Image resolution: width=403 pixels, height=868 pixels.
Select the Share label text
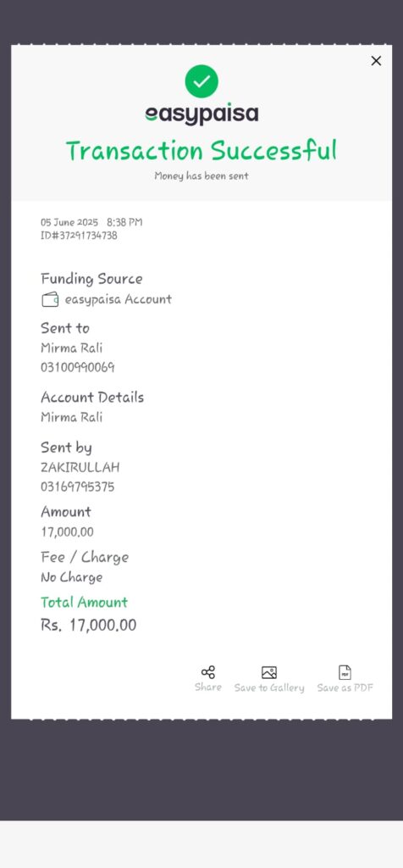tap(208, 687)
